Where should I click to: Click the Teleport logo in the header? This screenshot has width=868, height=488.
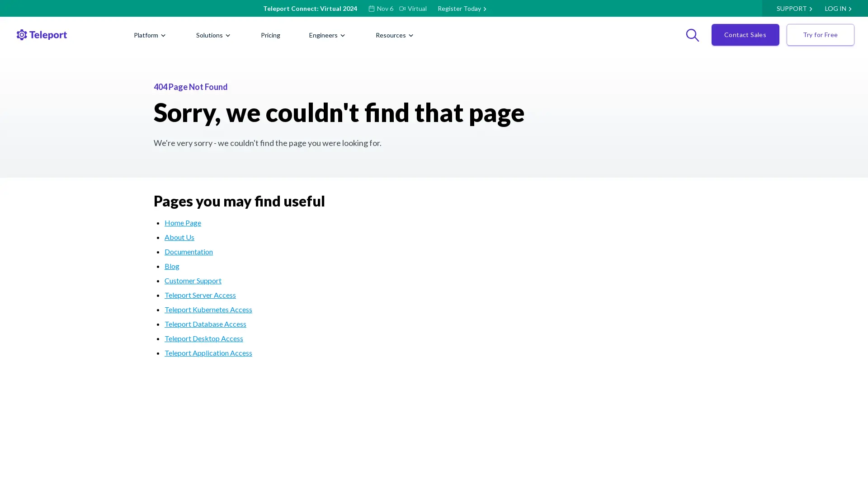(x=42, y=35)
